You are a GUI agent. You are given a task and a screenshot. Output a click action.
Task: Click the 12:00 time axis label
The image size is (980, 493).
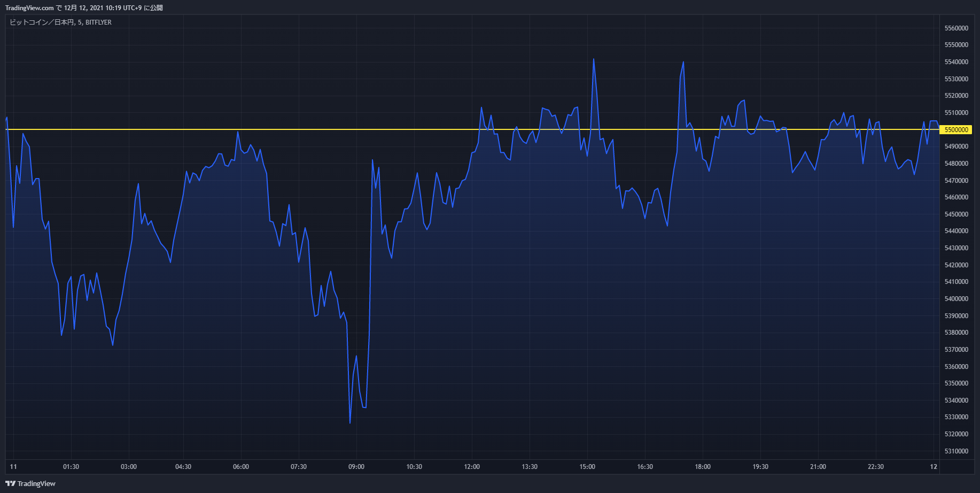point(472,467)
